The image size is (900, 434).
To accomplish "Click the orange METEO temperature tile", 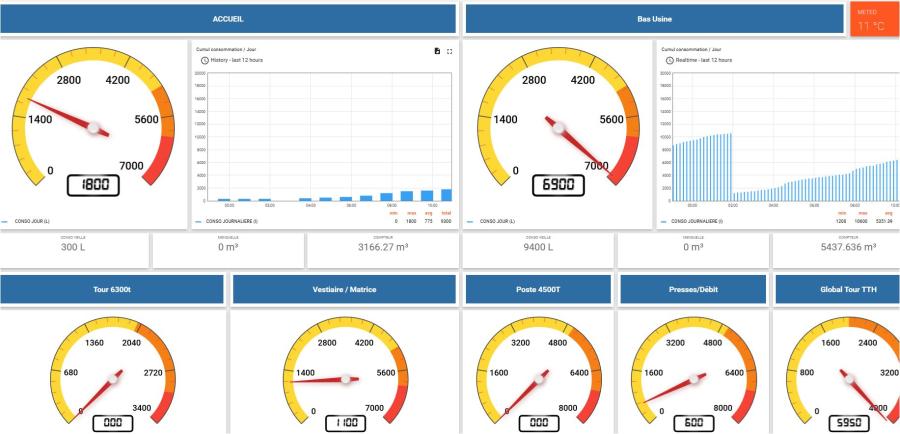I will coord(867,20).
